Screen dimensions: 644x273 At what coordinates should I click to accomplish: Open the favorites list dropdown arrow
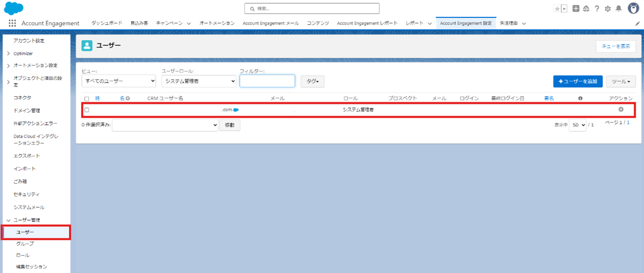tap(564, 8)
